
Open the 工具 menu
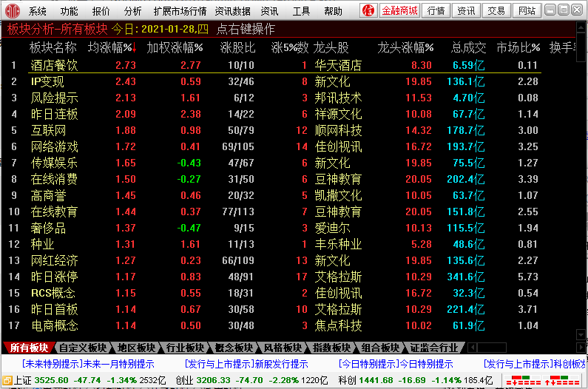coord(301,11)
